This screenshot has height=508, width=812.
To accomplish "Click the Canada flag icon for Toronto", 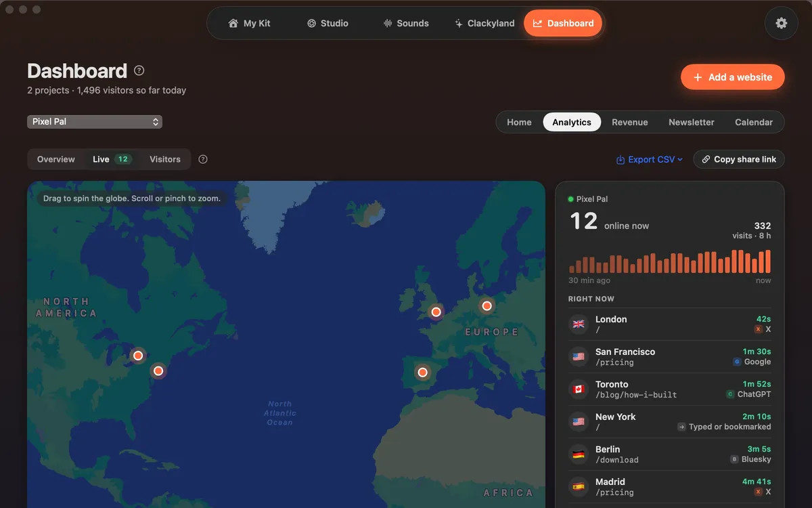I will pos(579,389).
